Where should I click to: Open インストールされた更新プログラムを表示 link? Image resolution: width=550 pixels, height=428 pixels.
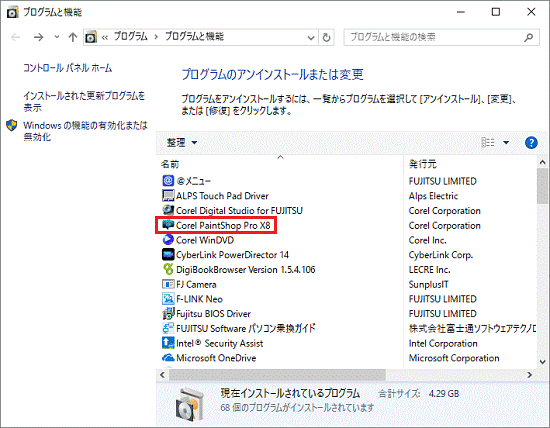coord(84,101)
